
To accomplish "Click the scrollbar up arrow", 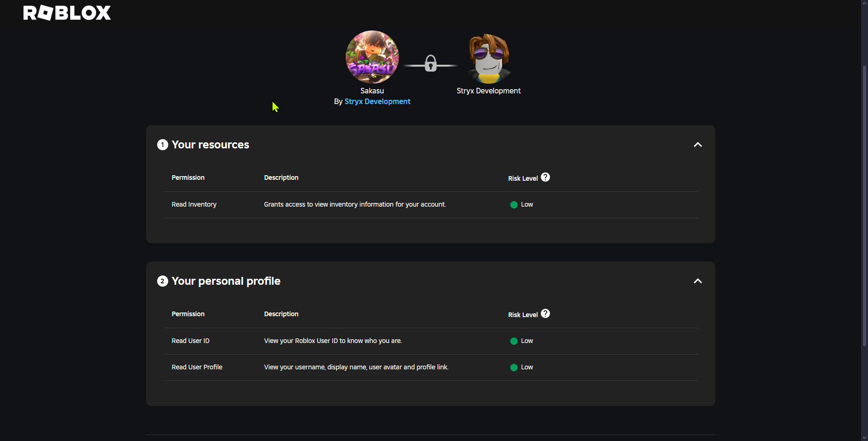I will [864, 3].
